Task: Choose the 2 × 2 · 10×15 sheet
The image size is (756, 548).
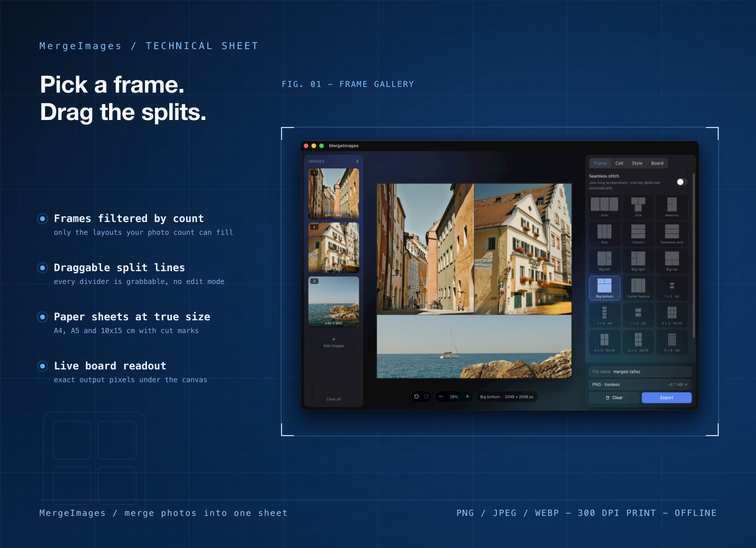Action: click(x=604, y=342)
